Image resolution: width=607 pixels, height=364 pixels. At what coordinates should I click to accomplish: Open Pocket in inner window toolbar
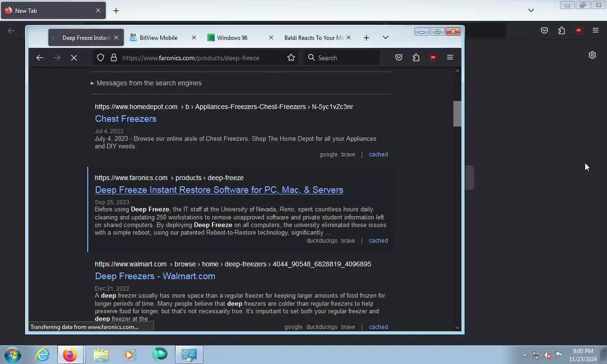tap(399, 58)
